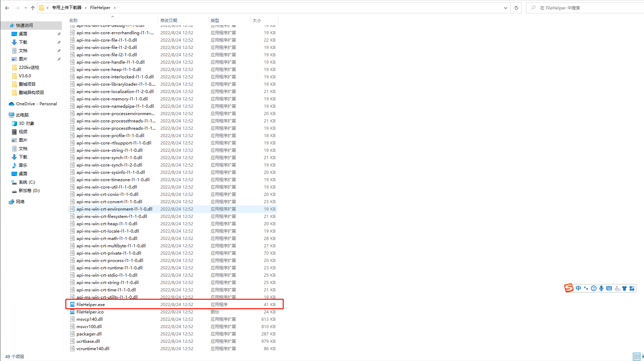Viewport: 644px width, 361px height.
Task: Click the Back navigation arrow
Action: [7, 8]
